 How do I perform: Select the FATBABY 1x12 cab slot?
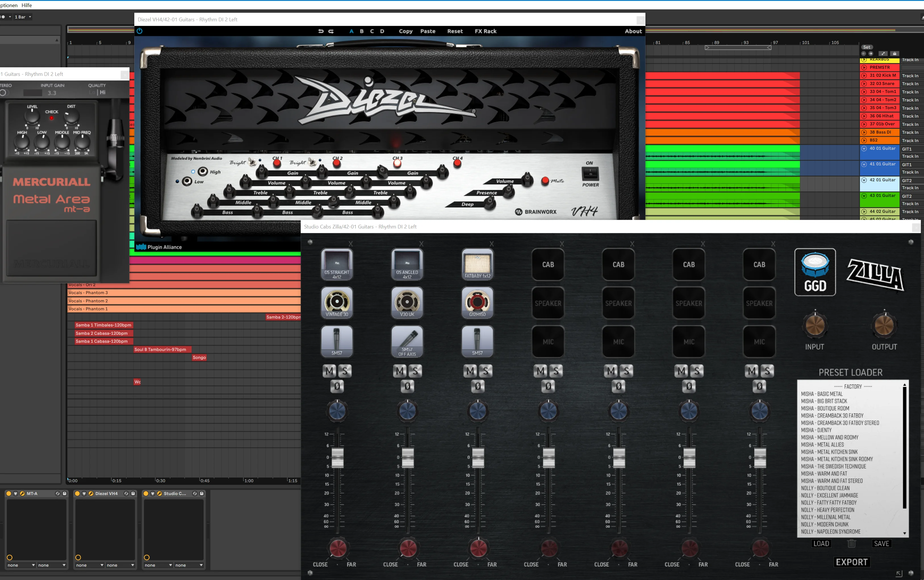coord(478,264)
